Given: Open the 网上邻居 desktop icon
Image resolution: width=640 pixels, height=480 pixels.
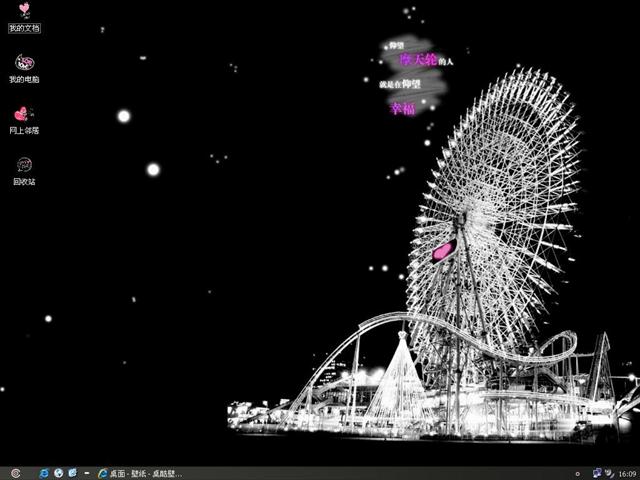Looking at the screenshot, I should 24,114.
